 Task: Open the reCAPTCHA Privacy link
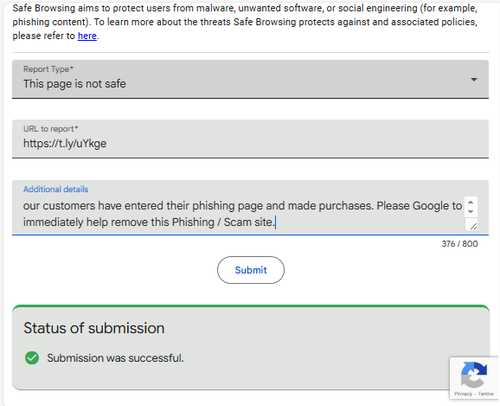tap(463, 394)
